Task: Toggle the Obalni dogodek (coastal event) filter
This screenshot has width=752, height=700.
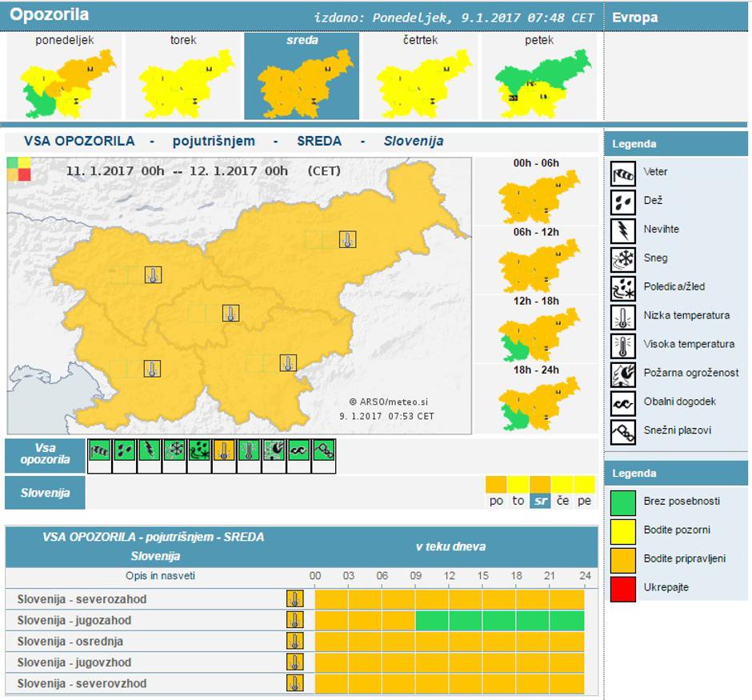Action: pos(298,450)
